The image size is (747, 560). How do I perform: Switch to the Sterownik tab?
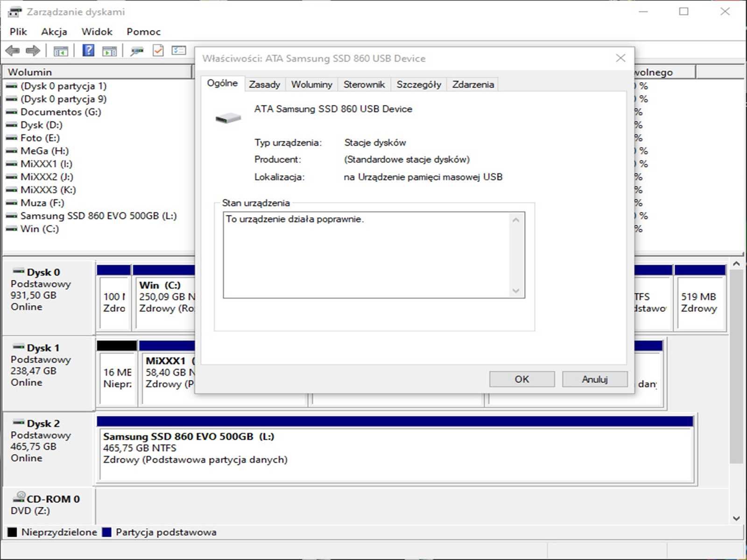364,84
